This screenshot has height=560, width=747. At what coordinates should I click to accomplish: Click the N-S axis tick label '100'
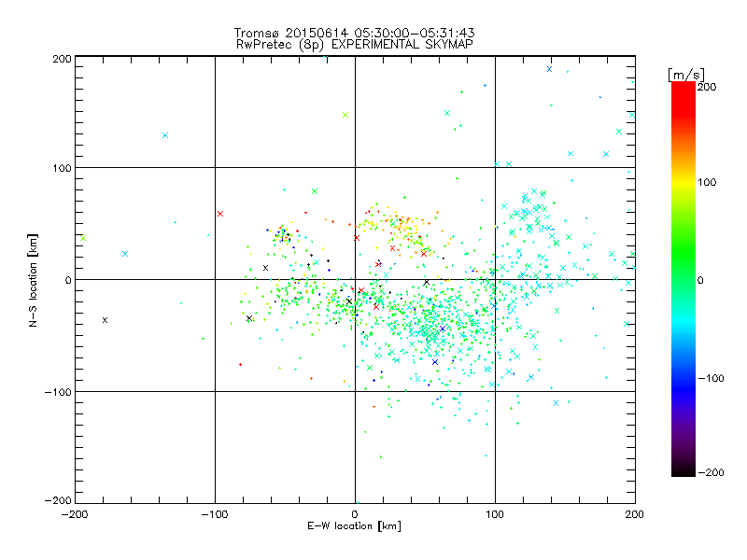[x=62, y=168]
